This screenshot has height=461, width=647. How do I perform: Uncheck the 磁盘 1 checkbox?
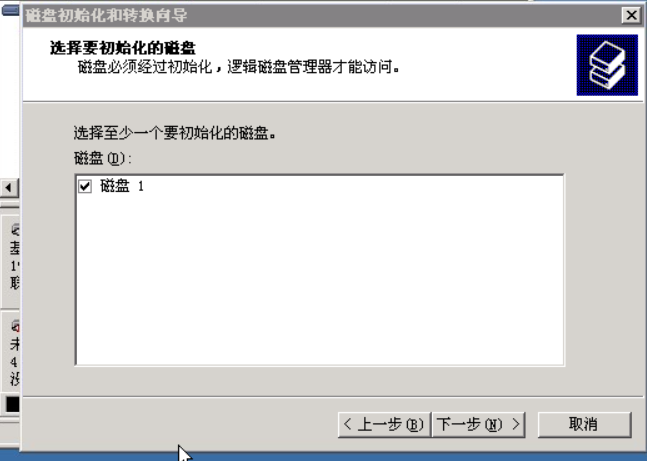85,186
